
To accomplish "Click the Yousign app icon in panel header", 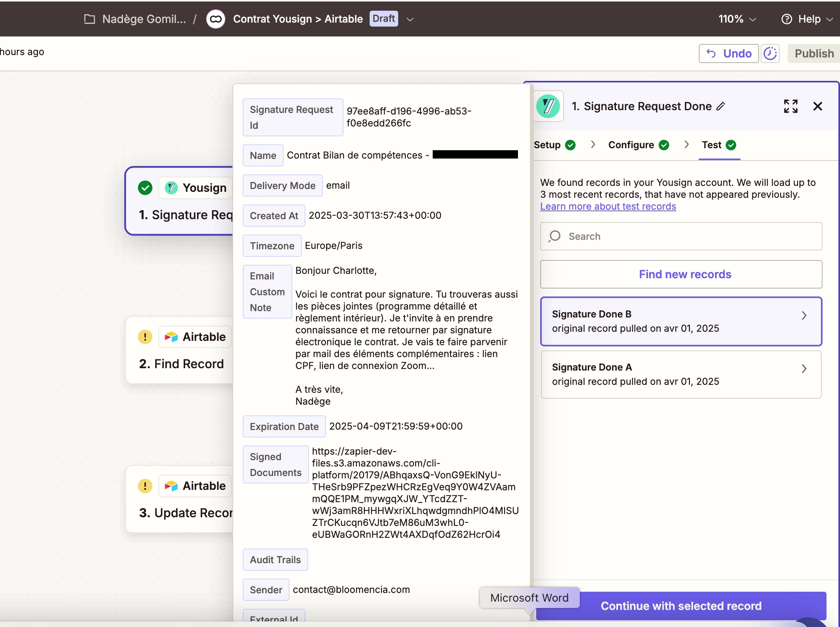I will pyautogui.click(x=548, y=106).
